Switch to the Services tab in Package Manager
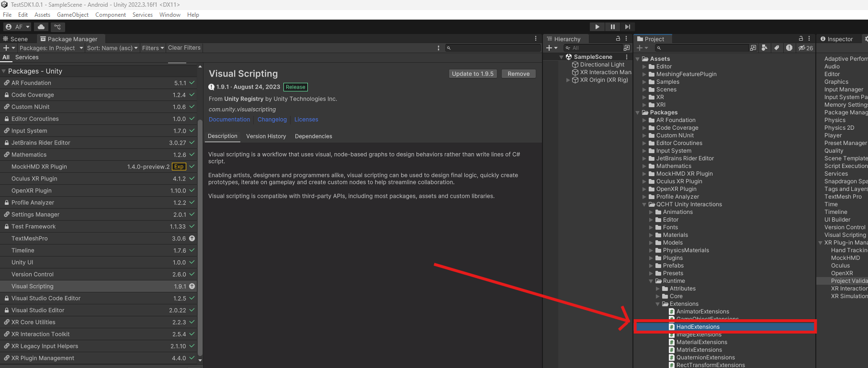 pos(27,57)
